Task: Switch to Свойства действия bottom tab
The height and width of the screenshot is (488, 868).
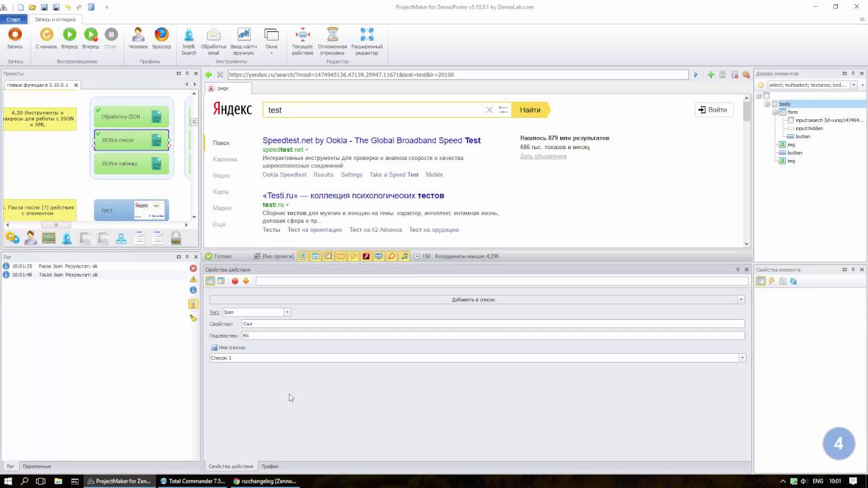Action: [231, 466]
